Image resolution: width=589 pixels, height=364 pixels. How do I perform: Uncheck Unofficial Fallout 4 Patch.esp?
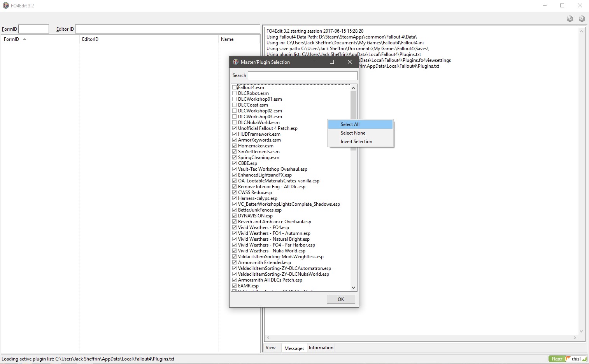[x=235, y=128]
